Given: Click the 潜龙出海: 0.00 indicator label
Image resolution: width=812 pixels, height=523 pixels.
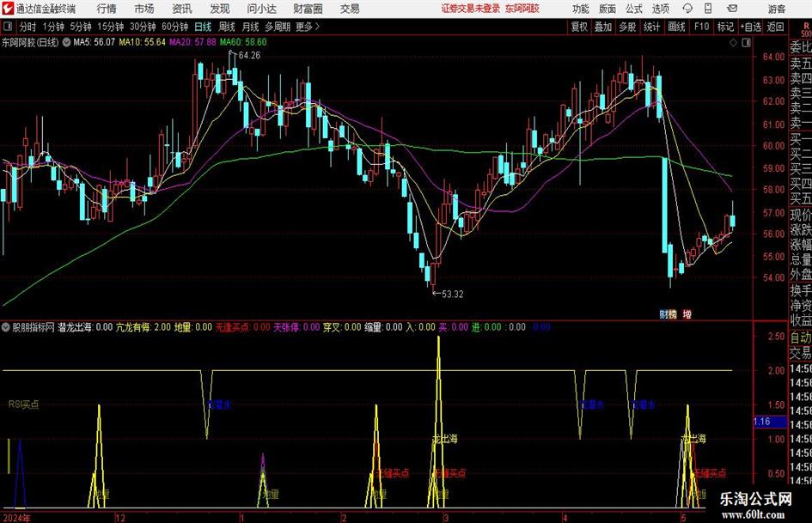Looking at the screenshot, I should (x=85, y=327).
